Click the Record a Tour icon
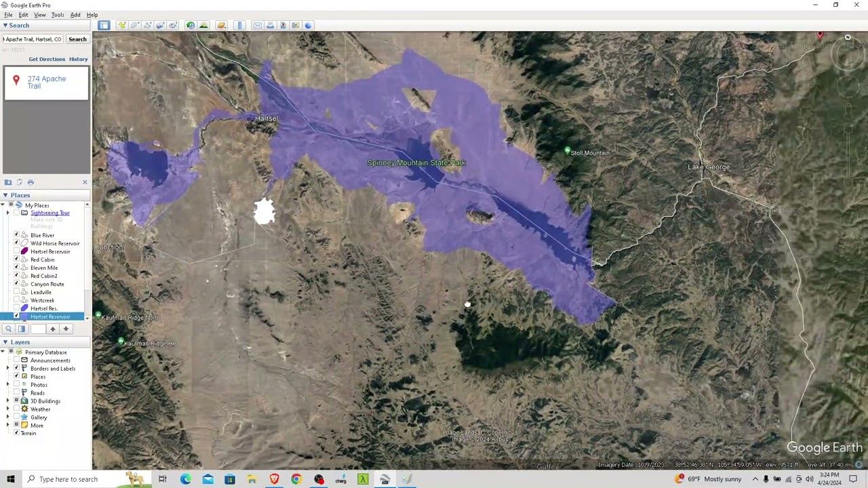 click(x=173, y=25)
